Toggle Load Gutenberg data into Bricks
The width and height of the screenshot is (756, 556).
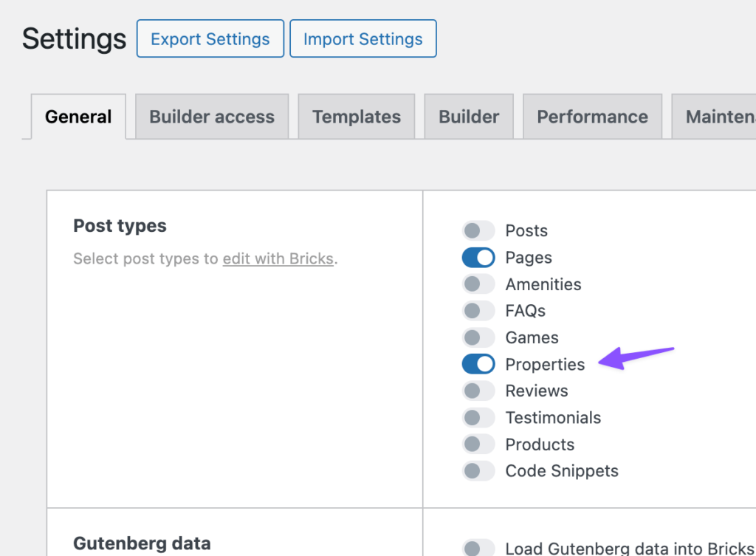coord(478,549)
